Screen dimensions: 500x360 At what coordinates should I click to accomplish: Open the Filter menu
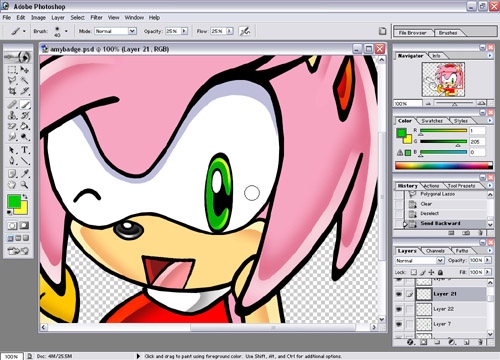[97, 17]
